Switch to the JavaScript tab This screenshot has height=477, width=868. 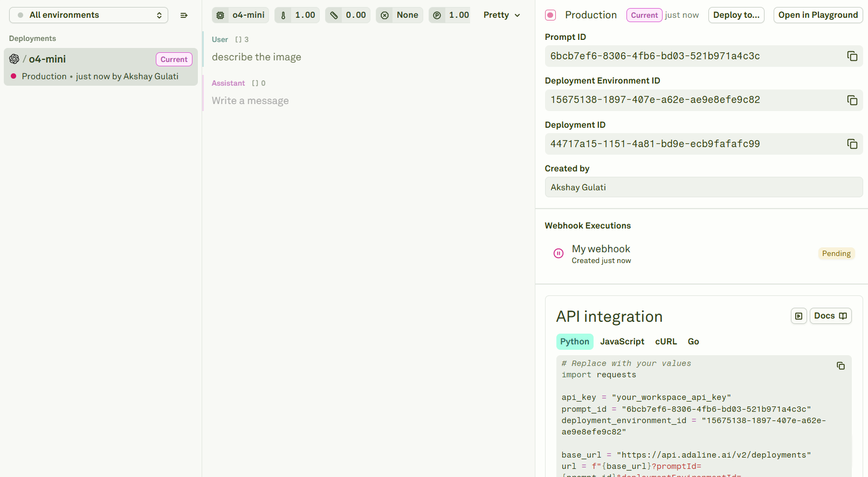coord(622,342)
